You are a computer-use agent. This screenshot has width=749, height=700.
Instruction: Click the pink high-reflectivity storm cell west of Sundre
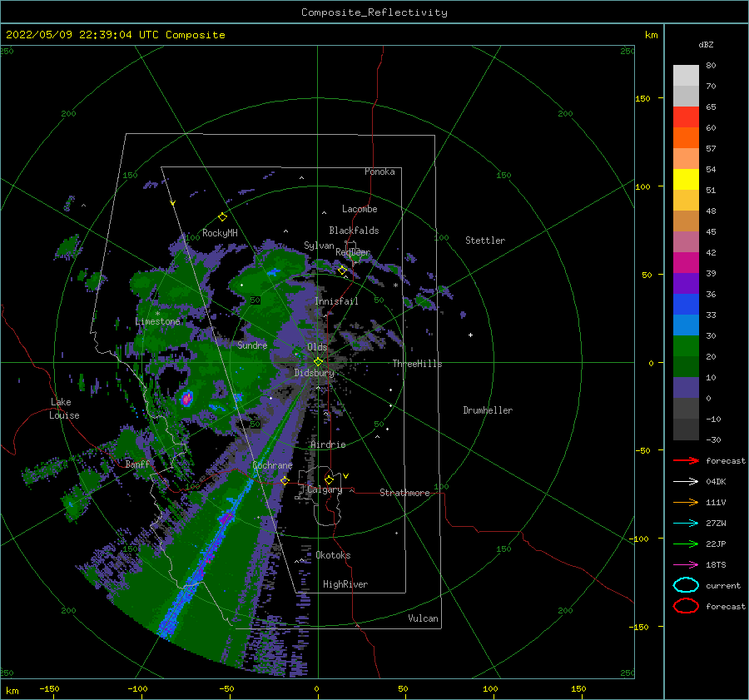pos(186,398)
